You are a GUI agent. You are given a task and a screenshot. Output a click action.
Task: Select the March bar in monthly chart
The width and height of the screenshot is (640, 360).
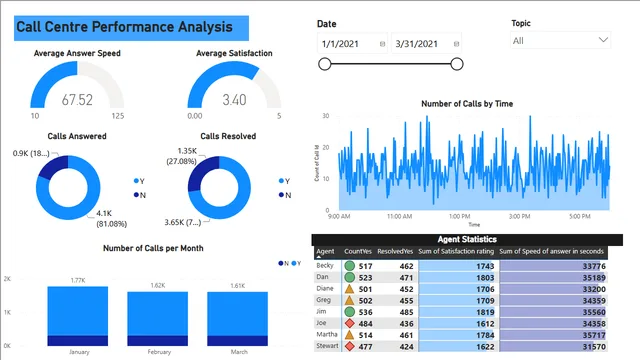tap(238, 319)
